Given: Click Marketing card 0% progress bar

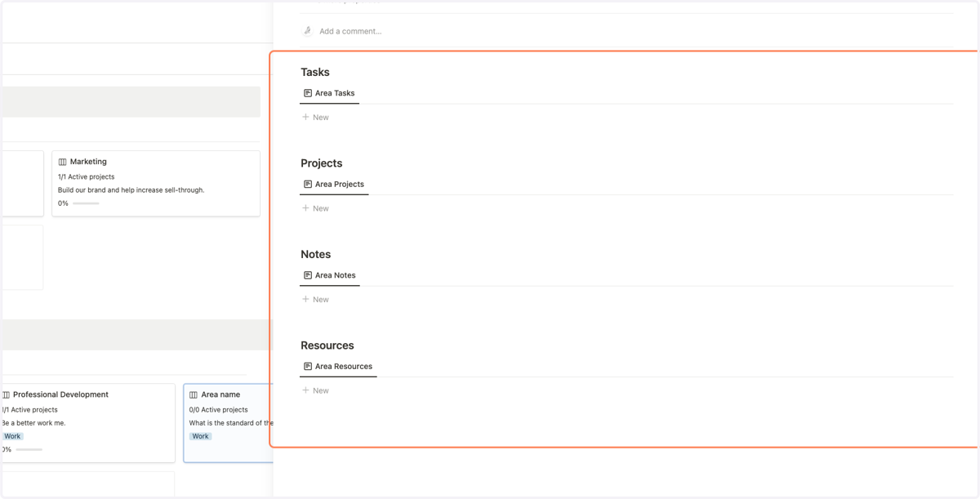Looking at the screenshot, I should [x=86, y=203].
